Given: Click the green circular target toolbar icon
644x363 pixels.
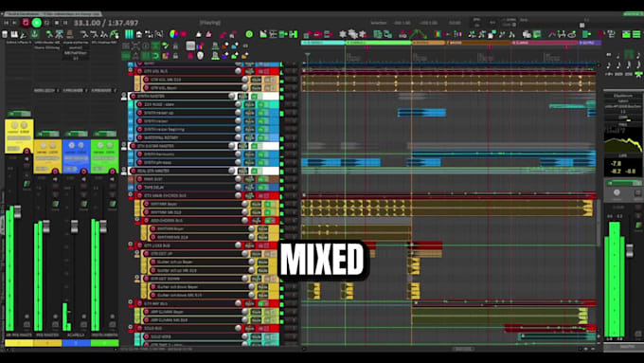Looking at the screenshot, I should click(249, 34).
